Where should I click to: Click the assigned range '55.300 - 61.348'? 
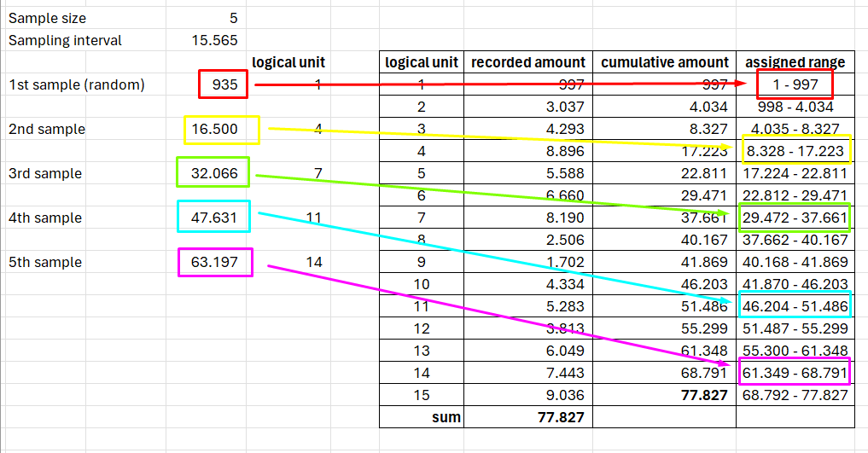(x=795, y=351)
